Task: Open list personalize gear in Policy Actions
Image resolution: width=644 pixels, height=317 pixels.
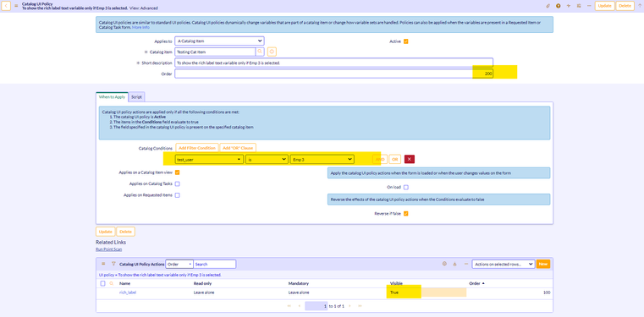Action: 444,264
